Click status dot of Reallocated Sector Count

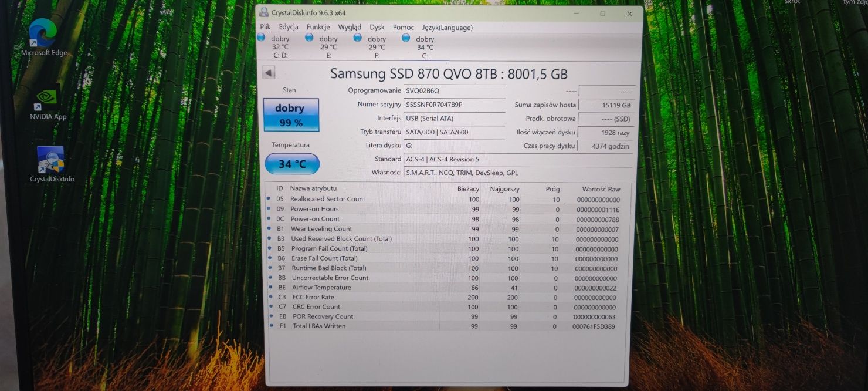269,199
